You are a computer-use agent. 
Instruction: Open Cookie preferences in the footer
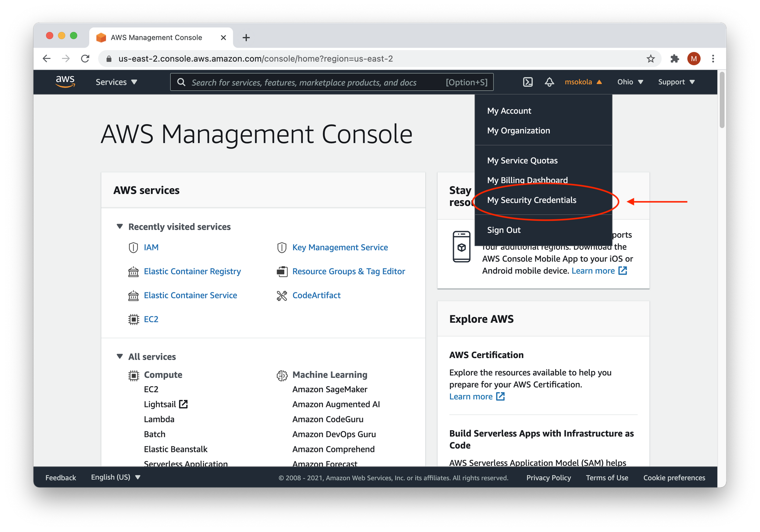tap(674, 478)
